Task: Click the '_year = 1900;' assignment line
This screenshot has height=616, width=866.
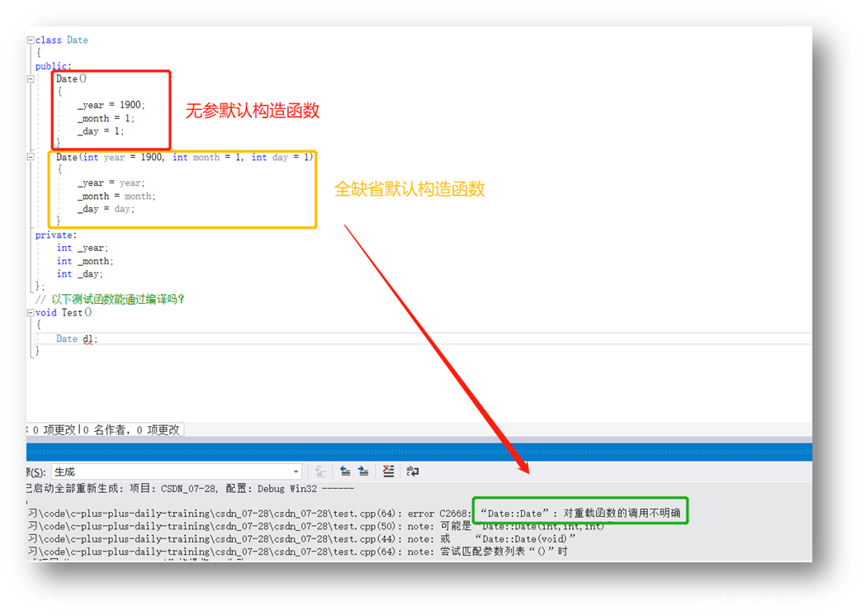Action: click(111, 105)
